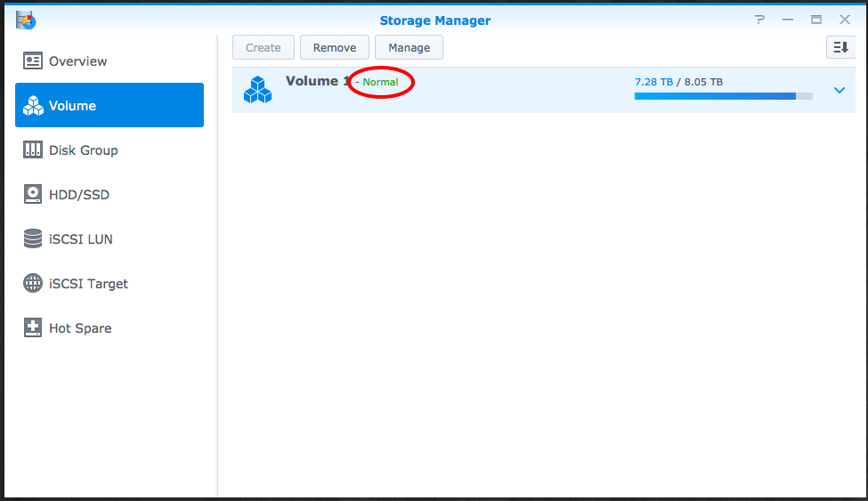This screenshot has width=868, height=501.
Task: Select the Volume 1 name text
Action: [318, 81]
